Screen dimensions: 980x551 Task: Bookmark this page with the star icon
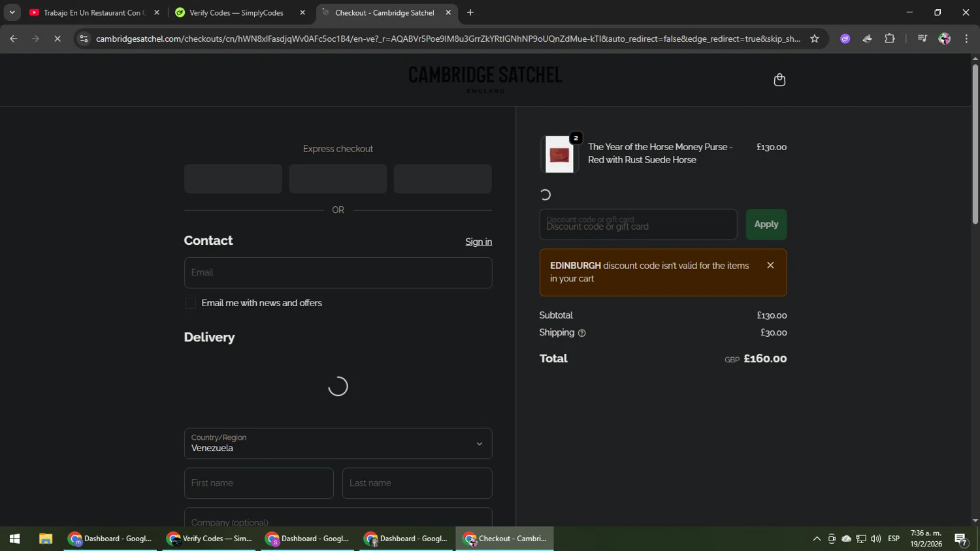[814, 39]
